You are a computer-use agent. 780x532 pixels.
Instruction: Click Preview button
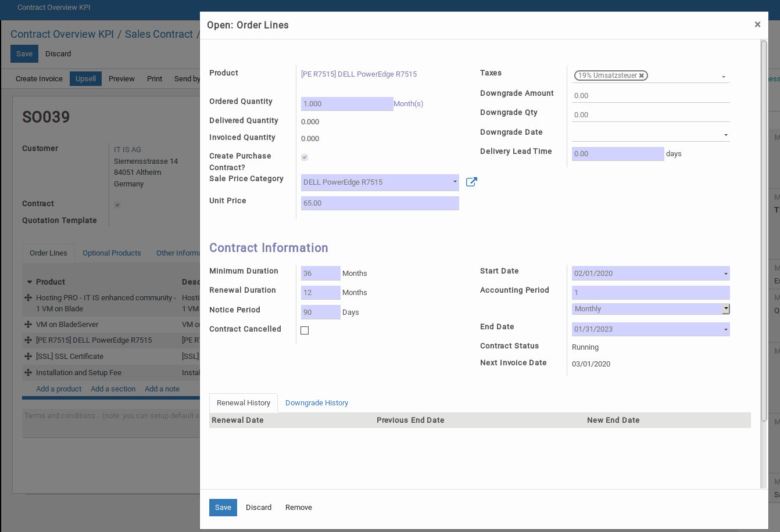click(121, 79)
